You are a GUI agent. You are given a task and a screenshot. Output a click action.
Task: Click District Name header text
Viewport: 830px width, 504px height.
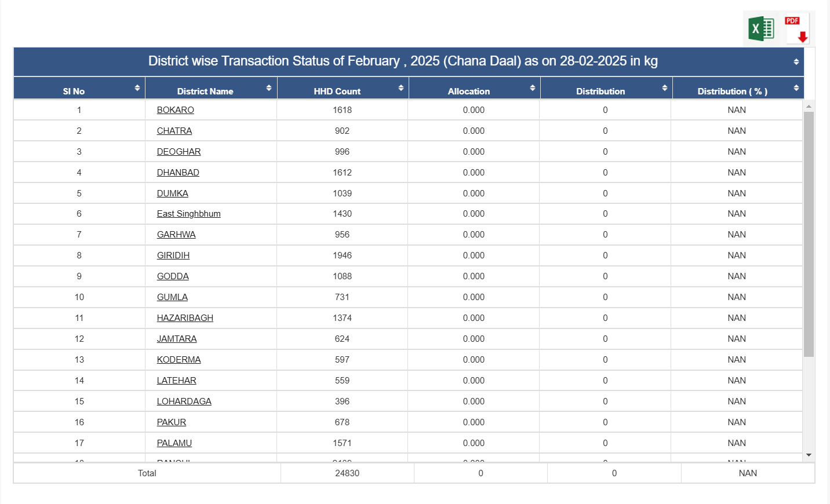pos(205,92)
